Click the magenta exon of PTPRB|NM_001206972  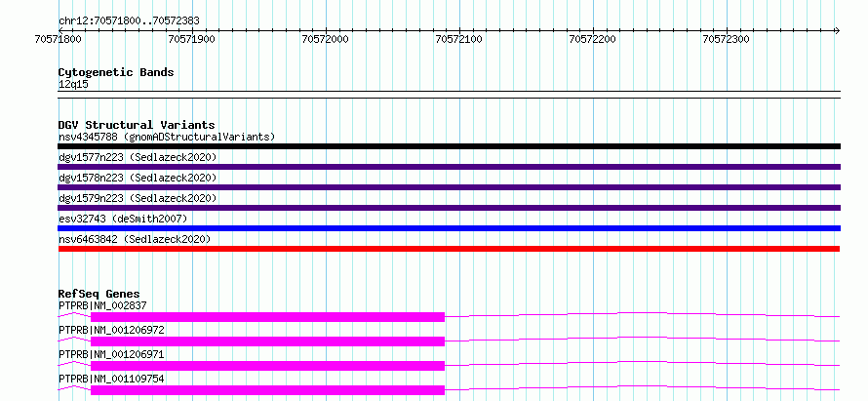[268, 341]
